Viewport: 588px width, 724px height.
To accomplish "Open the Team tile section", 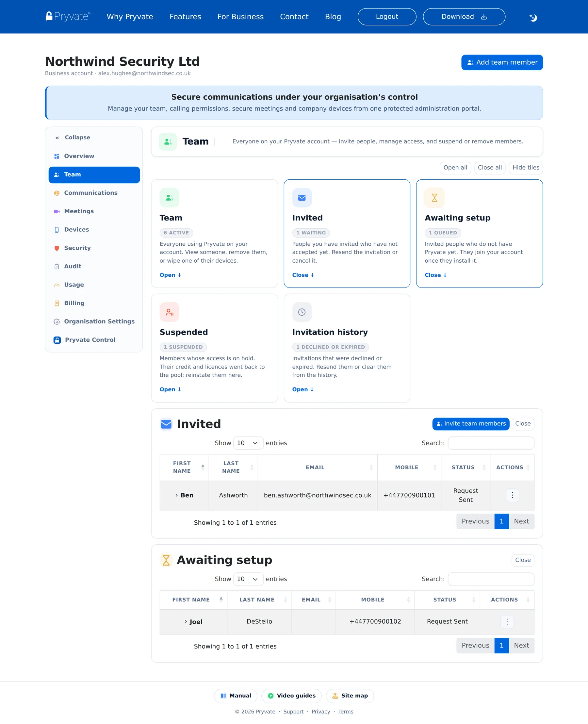I will pyautogui.click(x=170, y=275).
